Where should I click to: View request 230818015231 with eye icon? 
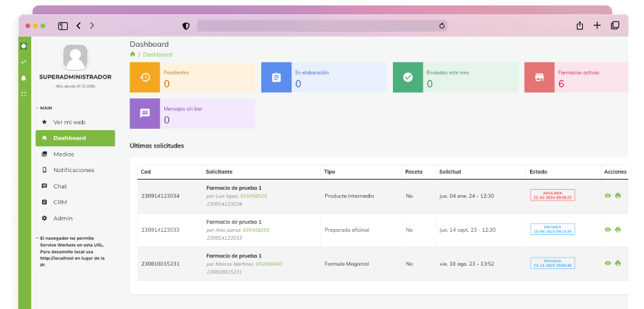607,264
